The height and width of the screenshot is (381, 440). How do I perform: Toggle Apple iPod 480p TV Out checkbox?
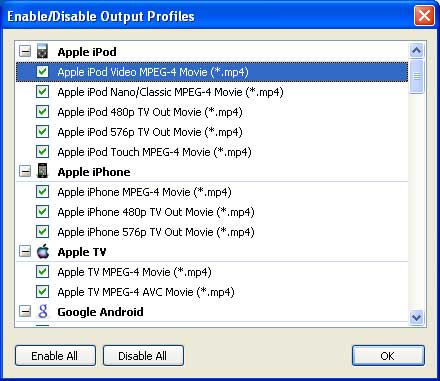[x=42, y=112]
